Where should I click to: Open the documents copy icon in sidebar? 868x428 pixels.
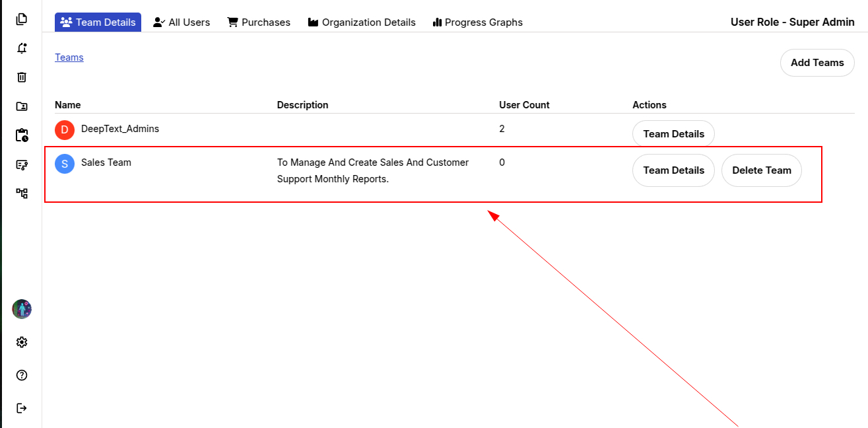22,18
